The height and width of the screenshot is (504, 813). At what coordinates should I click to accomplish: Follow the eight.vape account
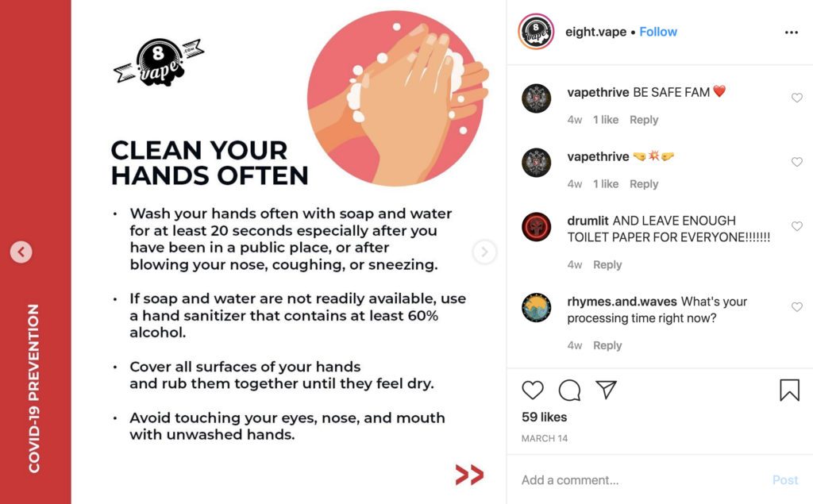pyautogui.click(x=658, y=32)
